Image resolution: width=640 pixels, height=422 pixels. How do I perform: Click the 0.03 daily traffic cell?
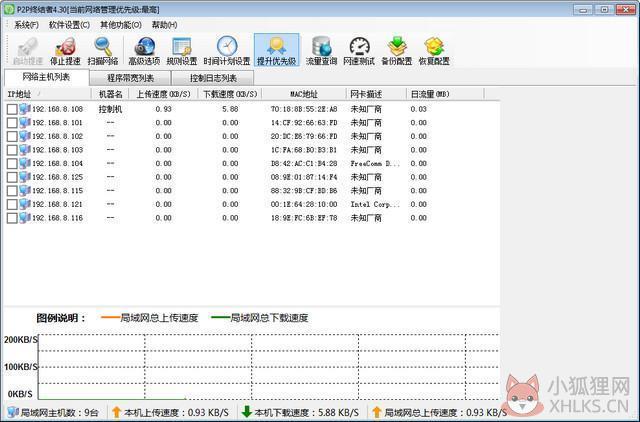(418, 109)
